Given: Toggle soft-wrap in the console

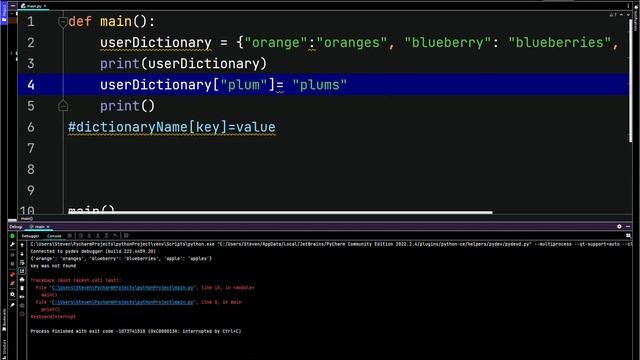Looking at the screenshot, I should [22, 262].
